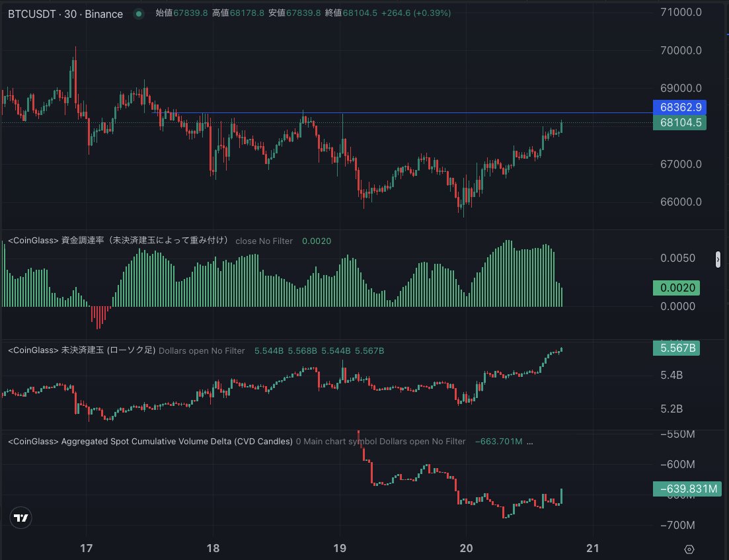Open Aggregated Spot CVD indicator title
Viewport: 729px width, 560px height.
pos(150,442)
